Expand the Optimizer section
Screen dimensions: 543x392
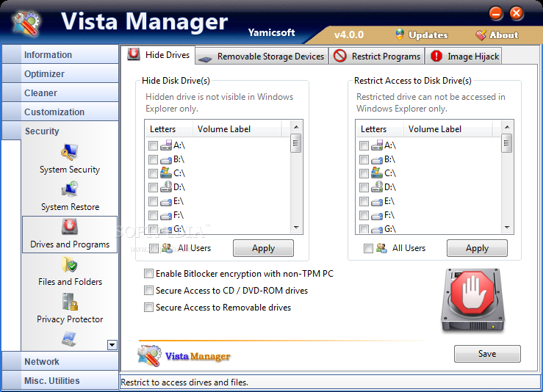click(x=60, y=73)
